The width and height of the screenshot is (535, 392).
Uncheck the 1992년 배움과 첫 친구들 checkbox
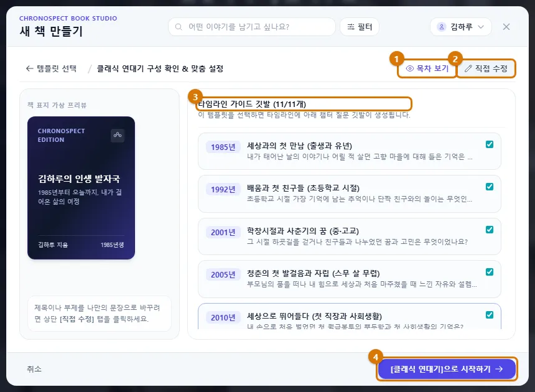(490, 187)
